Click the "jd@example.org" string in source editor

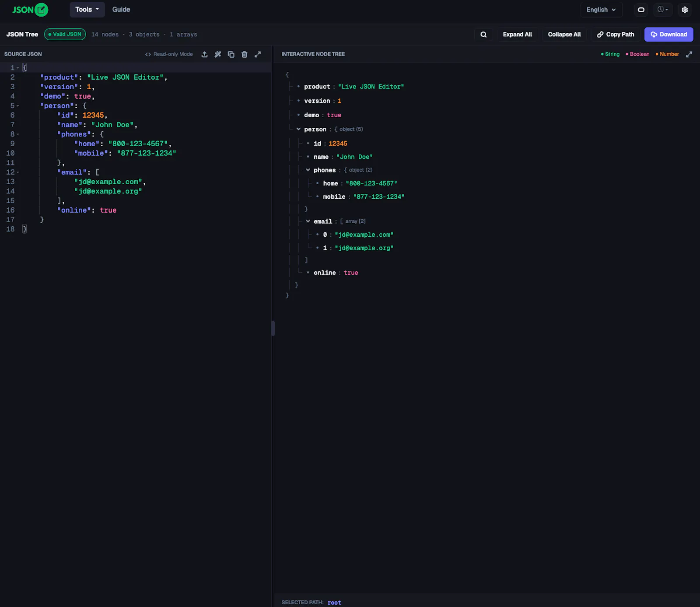coord(108,191)
